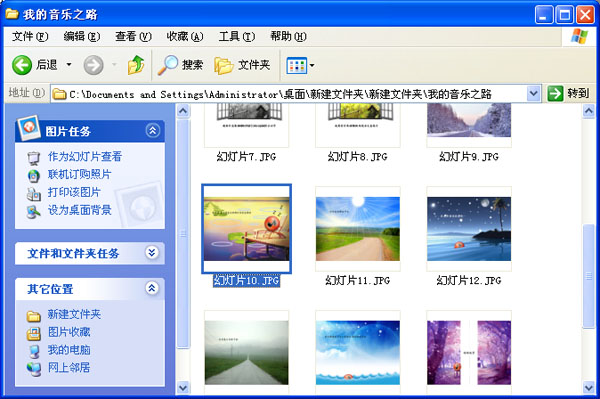Viewport: 600px width, 399px height.
Task: Click the 搜索 search toolbar button
Action: (181, 65)
